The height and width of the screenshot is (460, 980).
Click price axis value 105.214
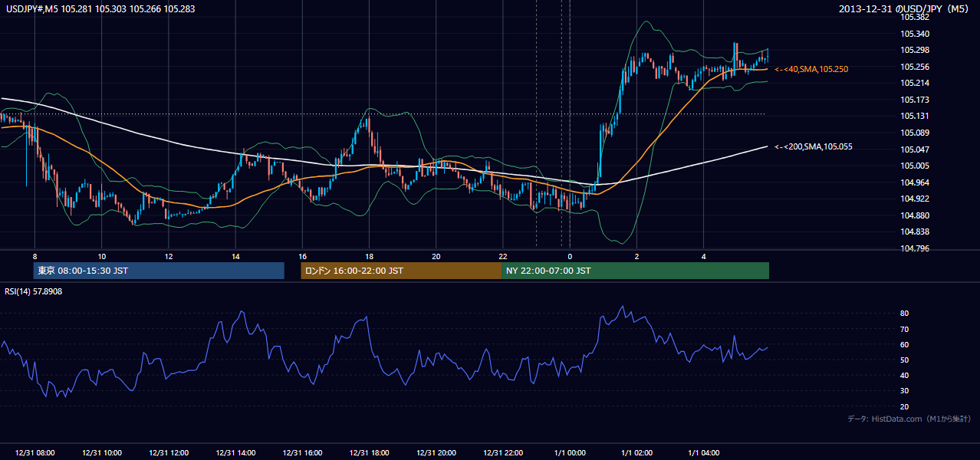point(915,83)
